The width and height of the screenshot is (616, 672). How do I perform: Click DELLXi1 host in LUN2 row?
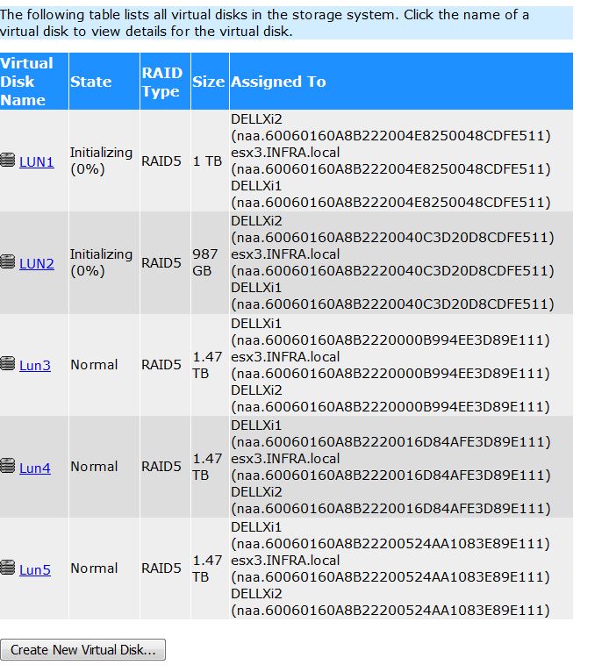click(x=256, y=288)
